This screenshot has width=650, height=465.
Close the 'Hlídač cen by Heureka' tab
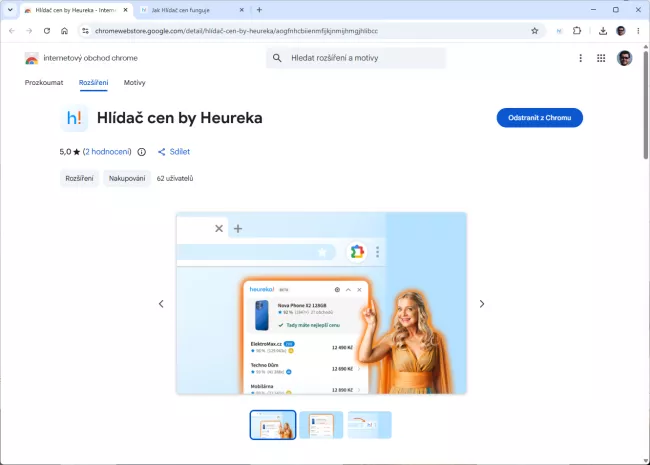pyautogui.click(x=126, y=10)
